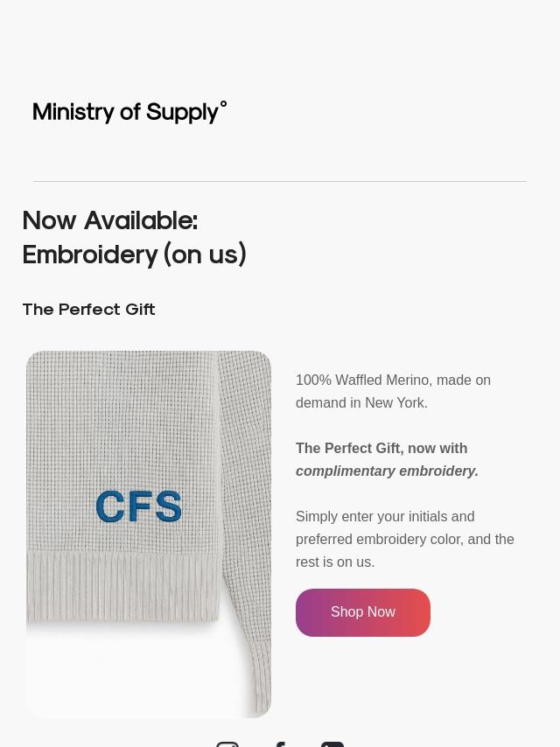Click "rest is on us." text line
The width and height of the screenshot is (560, 747).
tap(335, 562)
